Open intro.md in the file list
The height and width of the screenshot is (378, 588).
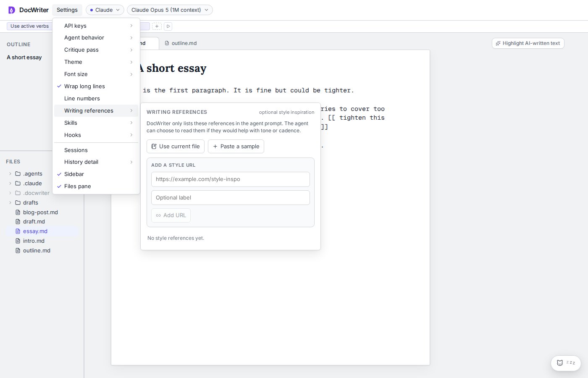point(42,241)
